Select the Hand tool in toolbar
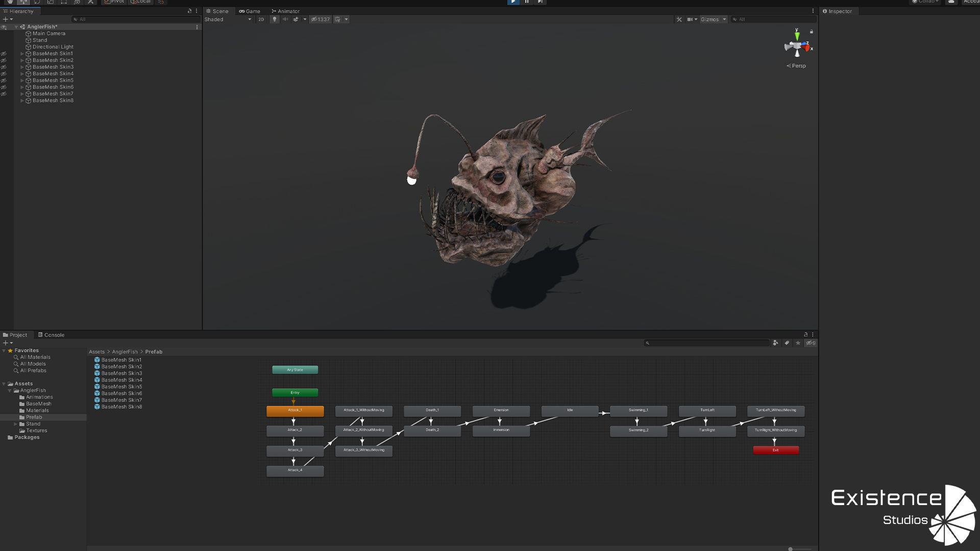This screenshot has width=980, height=551. 10,2
